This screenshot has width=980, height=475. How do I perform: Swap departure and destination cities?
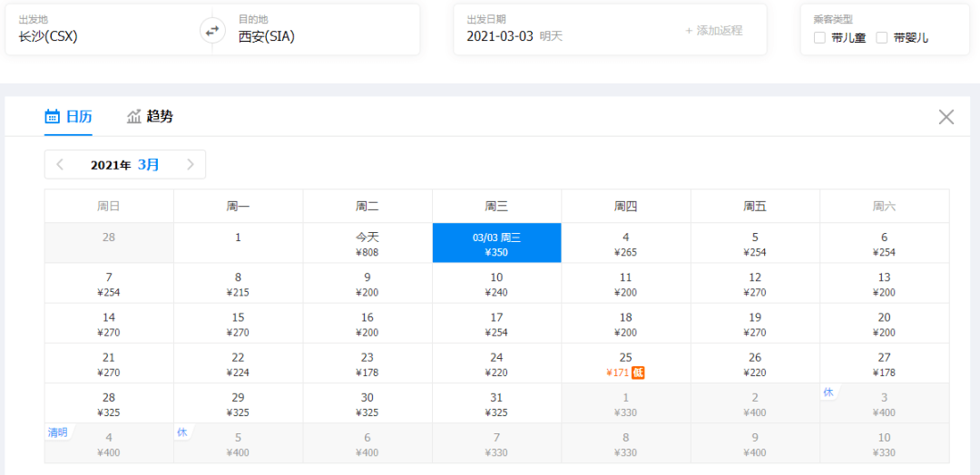(211, 31)
